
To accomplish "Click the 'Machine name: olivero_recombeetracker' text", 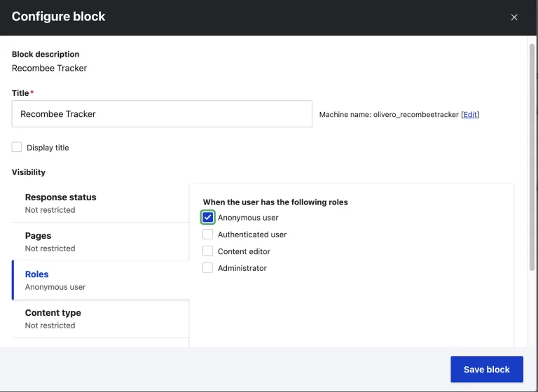I will (x=389, y=115).
